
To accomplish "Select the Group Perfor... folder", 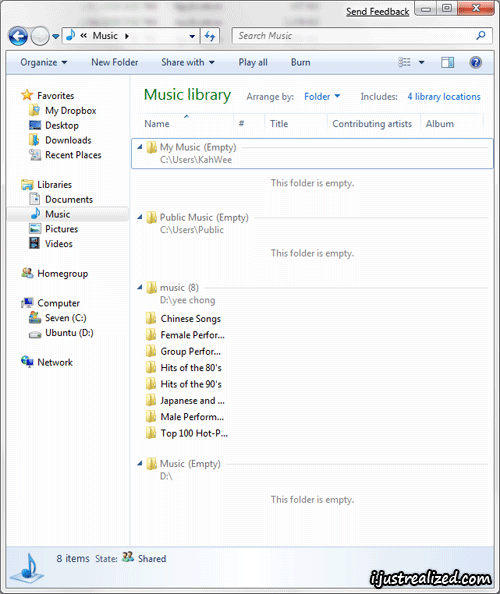I will coord(183,351).
